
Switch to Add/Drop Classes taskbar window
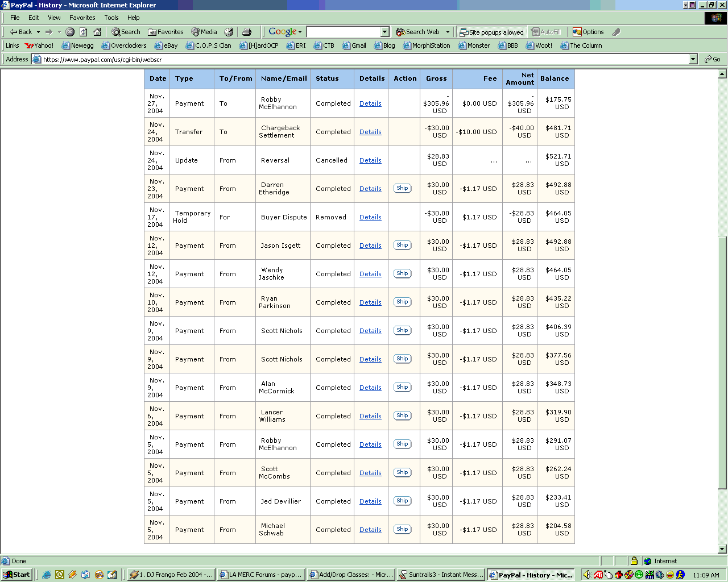351,575
